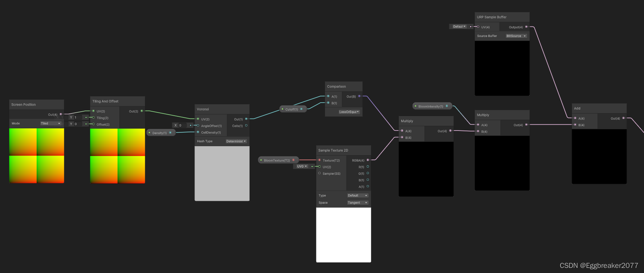This screenshot has width=644, height=273.
Task: Click Sample Texture 2D A(1) output port
Action: (368, 186)
